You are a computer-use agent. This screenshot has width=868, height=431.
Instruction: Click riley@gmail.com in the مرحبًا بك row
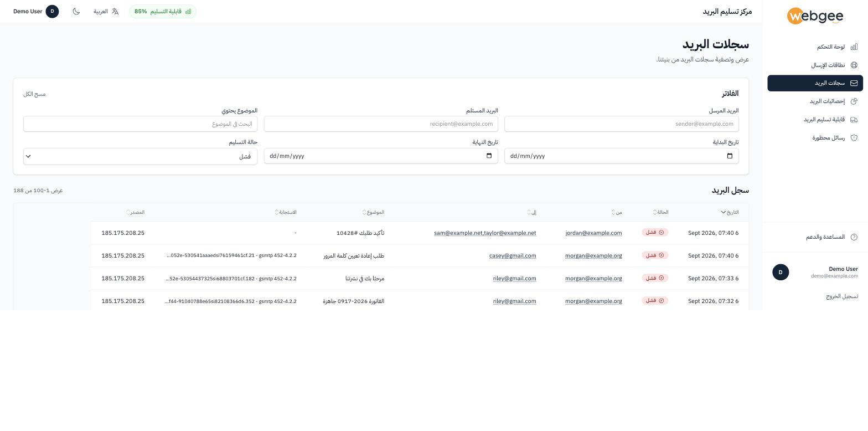point(514,279)
